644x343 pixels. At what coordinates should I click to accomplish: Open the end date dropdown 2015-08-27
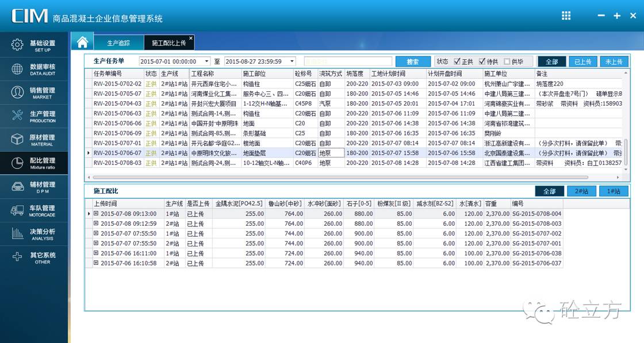point(292,61)
